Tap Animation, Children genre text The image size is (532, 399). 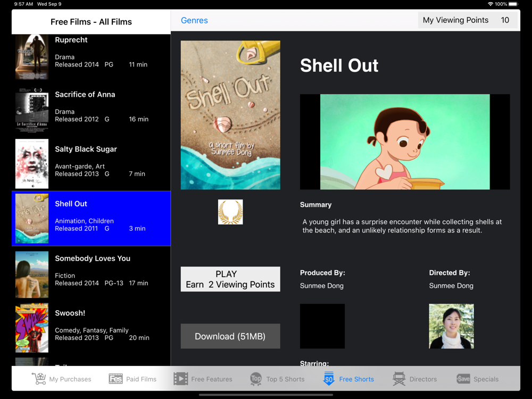84,221
